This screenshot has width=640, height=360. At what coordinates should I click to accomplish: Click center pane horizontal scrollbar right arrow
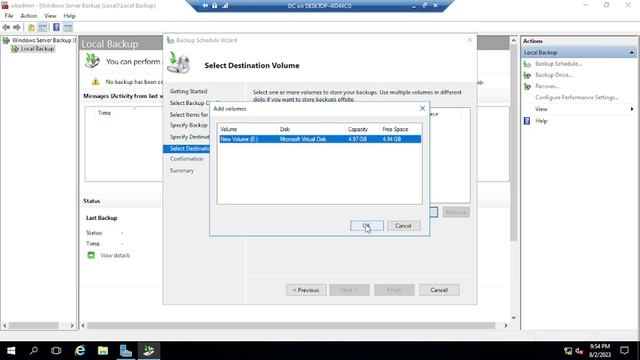point(506,325)
